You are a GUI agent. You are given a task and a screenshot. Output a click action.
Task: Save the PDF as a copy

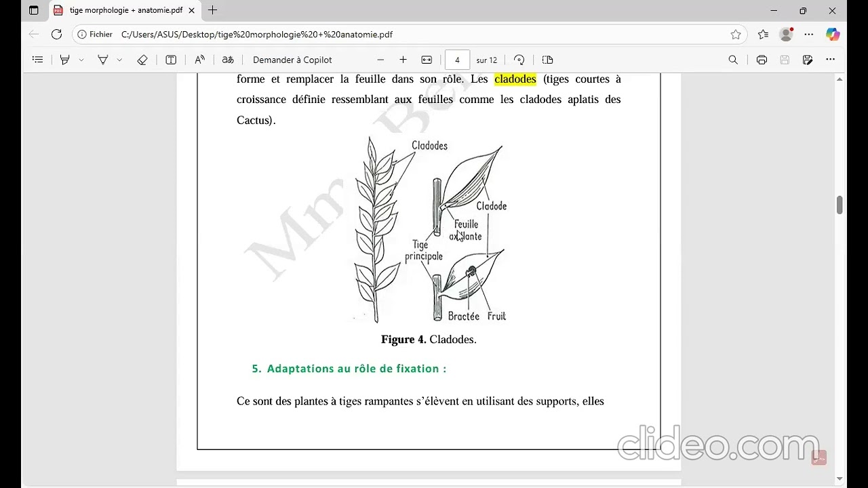click(808, 60)
